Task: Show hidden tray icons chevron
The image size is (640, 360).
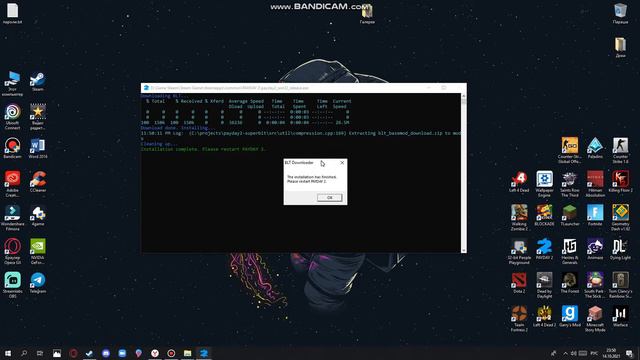Action: pos(565,353)
